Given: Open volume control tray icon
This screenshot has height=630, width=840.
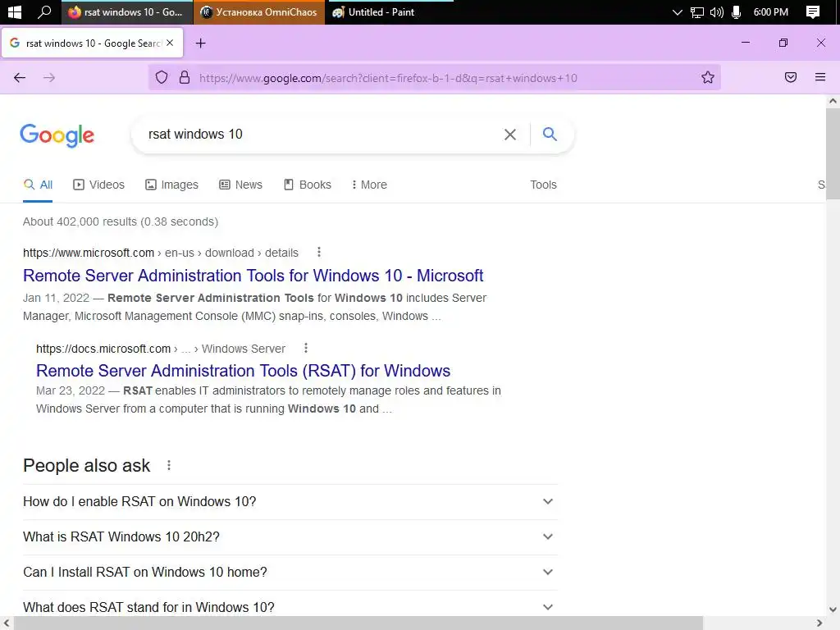Looking at the screenshot, I should [716, 12].
